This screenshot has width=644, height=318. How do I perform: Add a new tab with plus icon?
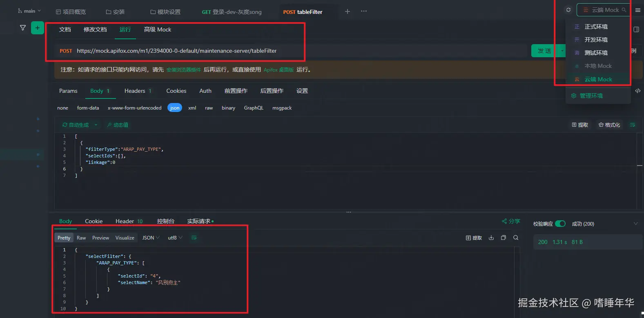(x=348, y=11)
